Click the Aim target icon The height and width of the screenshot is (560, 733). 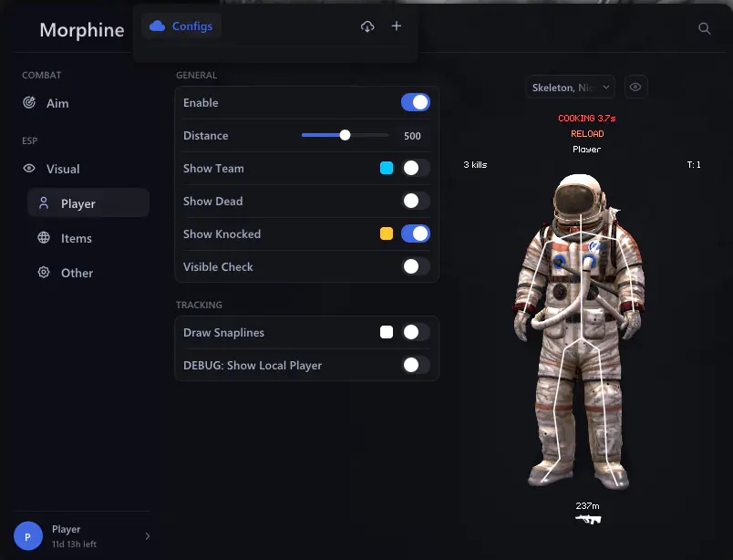pos(29,102)
